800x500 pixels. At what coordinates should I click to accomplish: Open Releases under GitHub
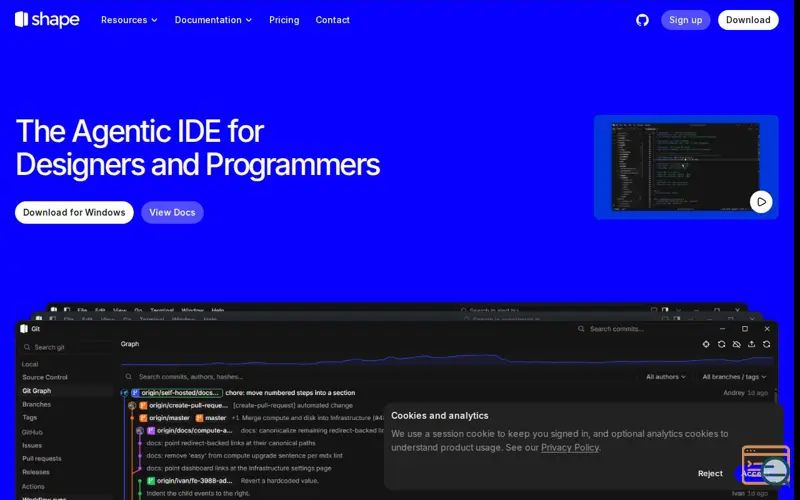(36, 472)
